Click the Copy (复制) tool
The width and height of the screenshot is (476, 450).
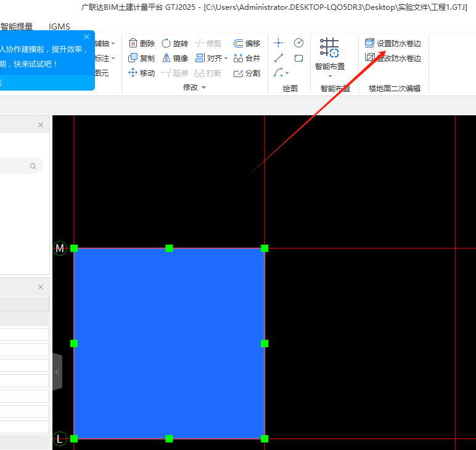[x=142, y=58]
